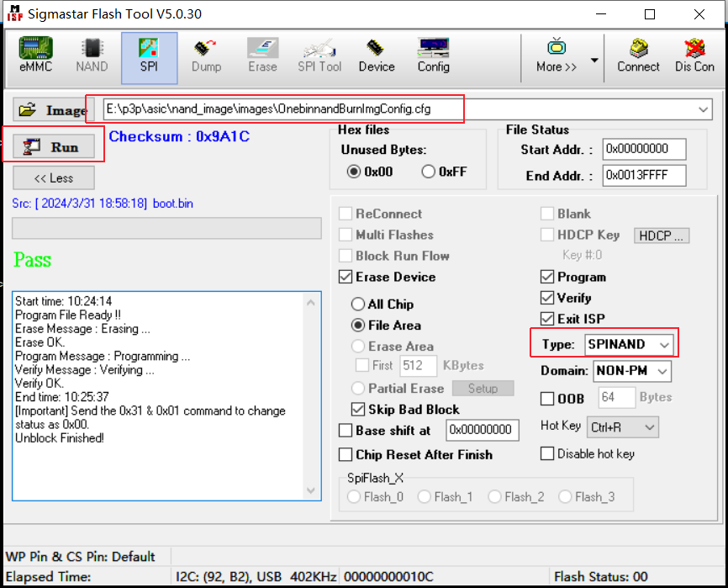Uncheck the Erase Device checkbox
Screen dimensions: 728x588
346,277
